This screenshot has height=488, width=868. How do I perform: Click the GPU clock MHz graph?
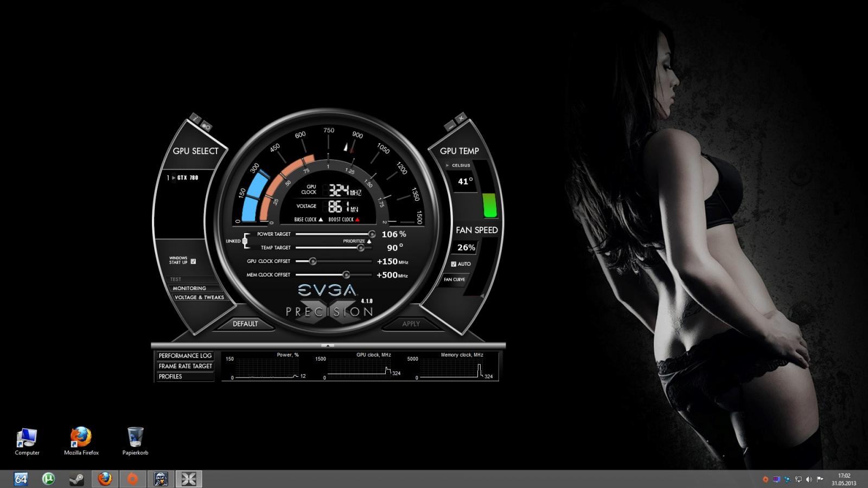point(359,368)
